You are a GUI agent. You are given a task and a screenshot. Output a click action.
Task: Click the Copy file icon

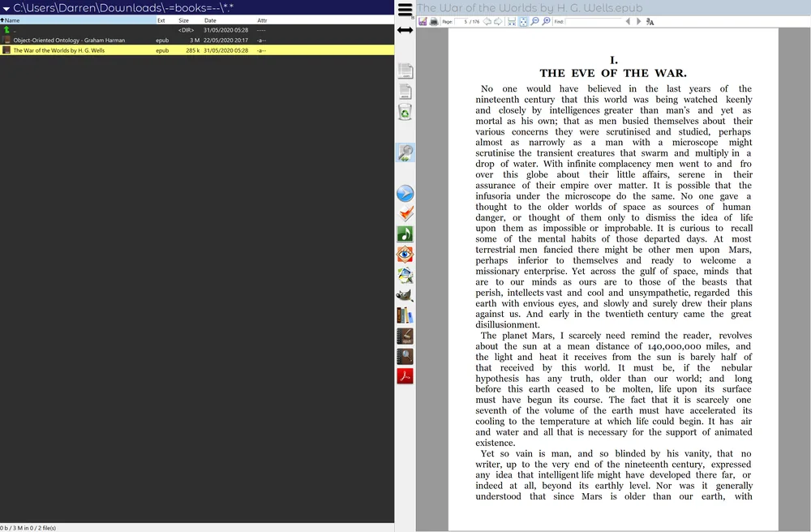point(405,71)
